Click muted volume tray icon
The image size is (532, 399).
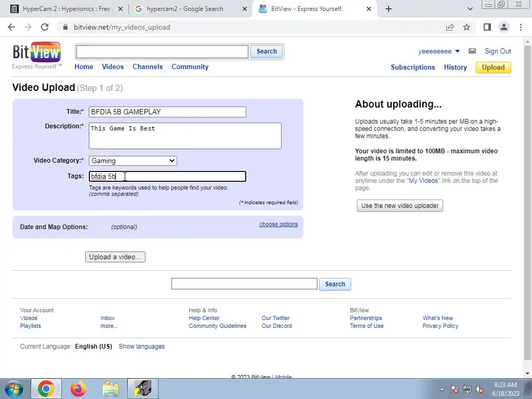click(480, 390)
